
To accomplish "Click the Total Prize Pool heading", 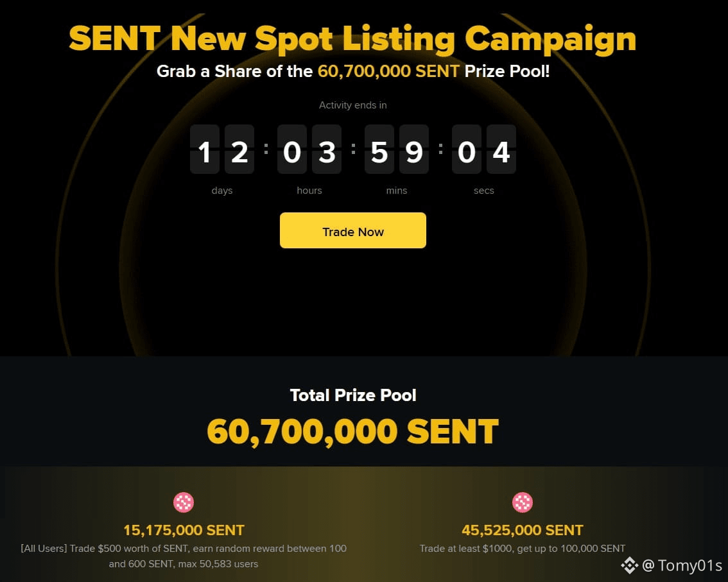I will 353,395.
